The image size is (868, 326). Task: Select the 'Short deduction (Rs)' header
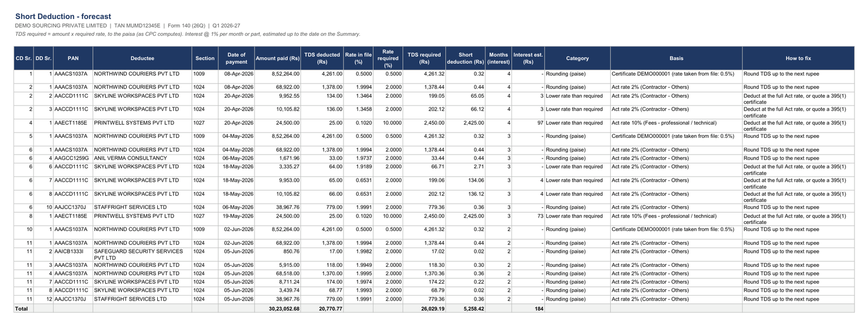pyautogui.click(x=465, y=59)
